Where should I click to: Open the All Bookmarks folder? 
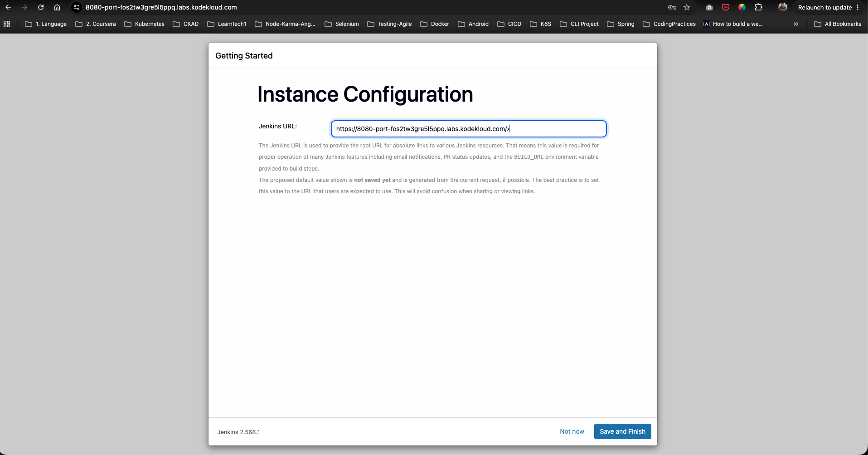click(x=838, y=24)
